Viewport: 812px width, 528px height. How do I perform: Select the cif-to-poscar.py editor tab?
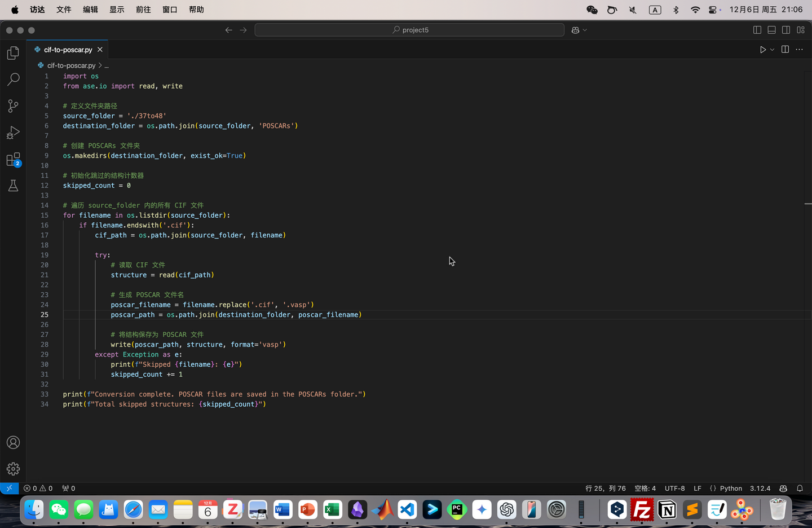tap(68, 50)
